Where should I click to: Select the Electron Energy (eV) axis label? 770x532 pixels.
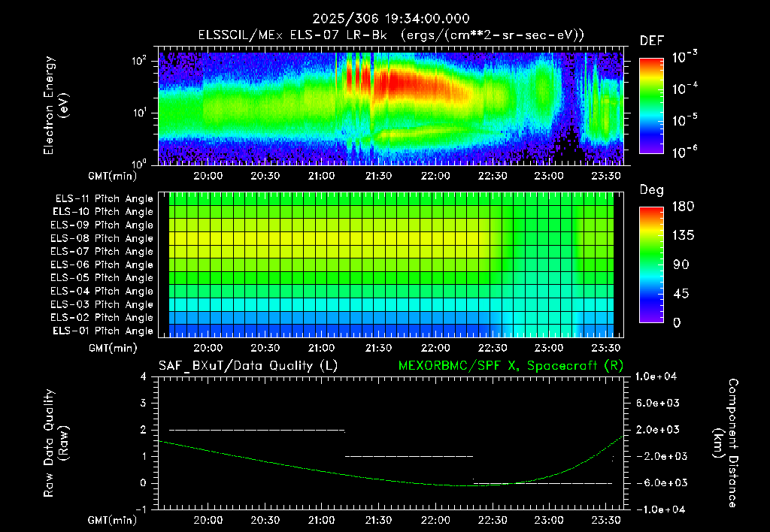click(x=56, y=105)
